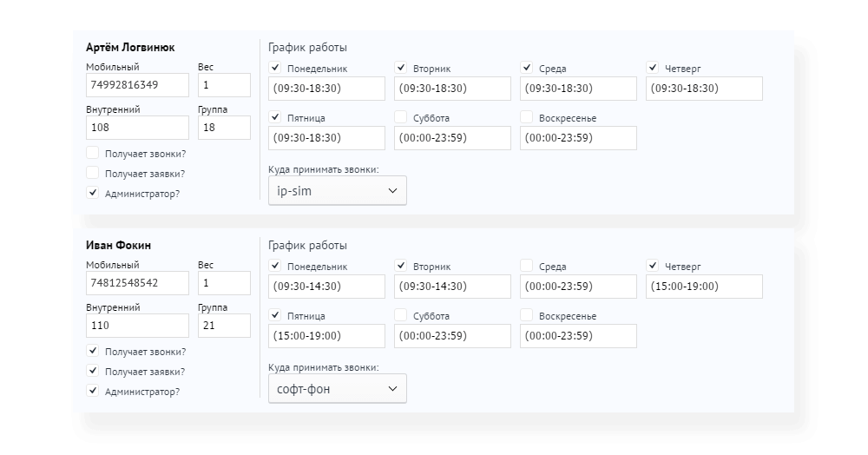Uncheck "Получает звонки?" for Иван Фокин

click(x=93, y=351)
